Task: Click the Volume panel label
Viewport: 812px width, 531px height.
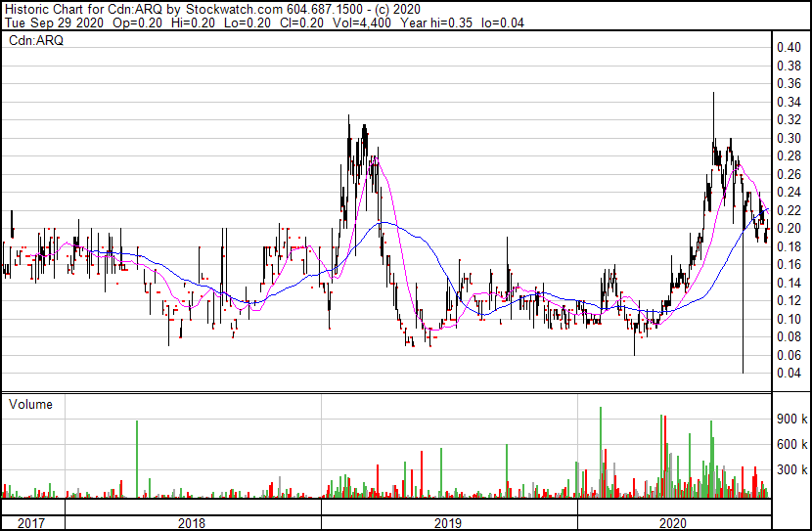Action: coord(30,404)
